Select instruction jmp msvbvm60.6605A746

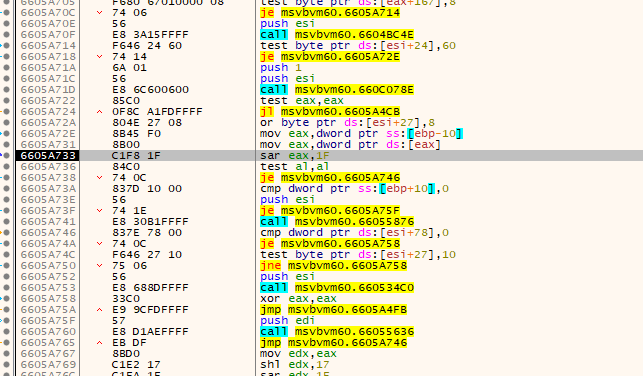tap(333, 342)
